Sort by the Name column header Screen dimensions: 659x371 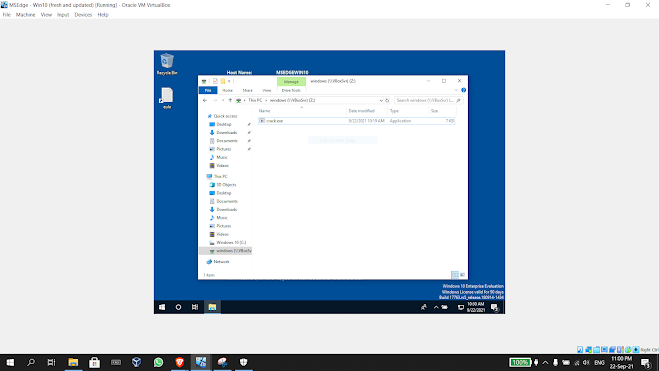click(x=301, y=111)
